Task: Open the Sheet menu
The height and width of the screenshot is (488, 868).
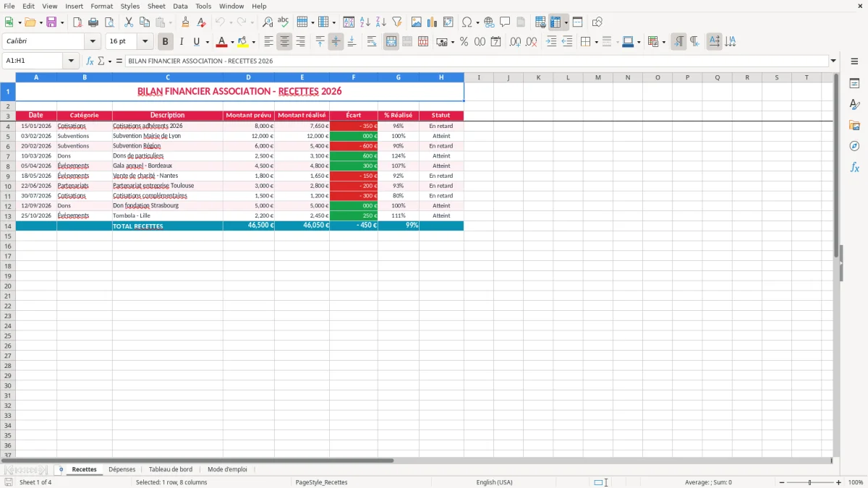Action: [x=156, y=6]
